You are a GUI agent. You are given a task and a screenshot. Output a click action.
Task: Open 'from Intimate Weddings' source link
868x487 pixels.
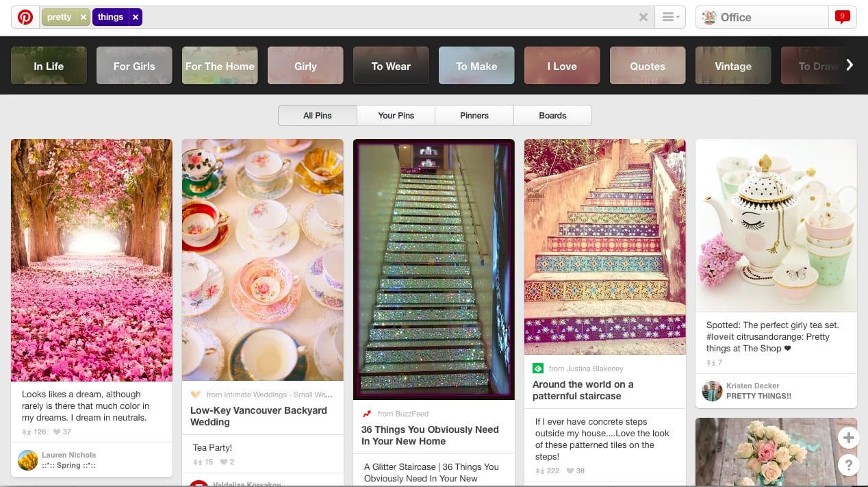tap(269, 395)
